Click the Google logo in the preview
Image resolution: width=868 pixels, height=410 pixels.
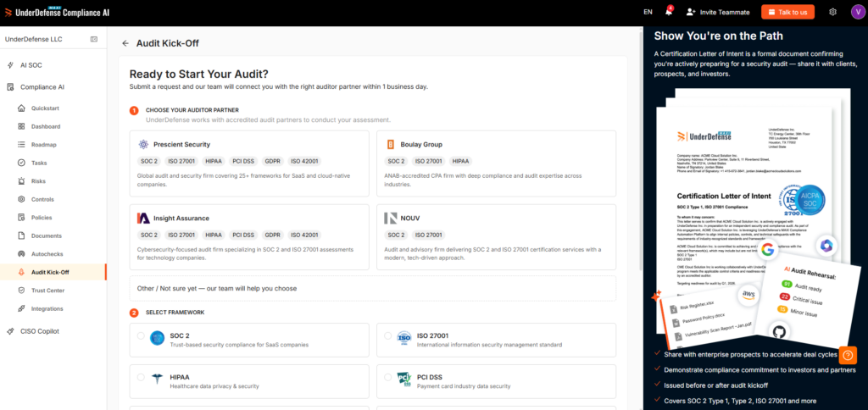tap(767, 249)
